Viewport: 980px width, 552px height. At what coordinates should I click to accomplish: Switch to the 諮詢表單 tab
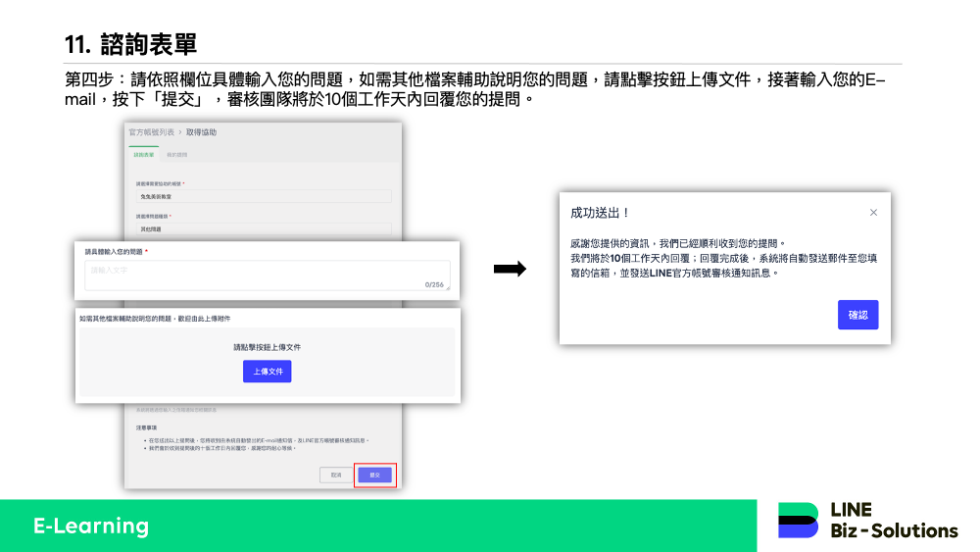[143, 154]
